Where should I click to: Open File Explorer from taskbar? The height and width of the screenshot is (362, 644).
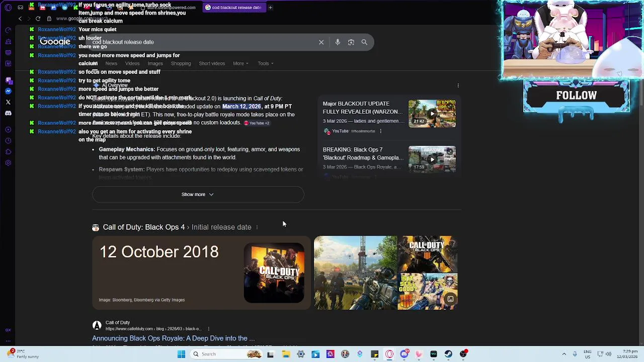click(x=286, y=354)
